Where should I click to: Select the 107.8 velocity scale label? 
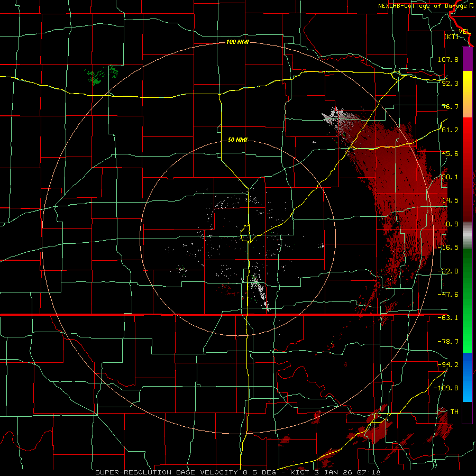click(x=448, y=59)
